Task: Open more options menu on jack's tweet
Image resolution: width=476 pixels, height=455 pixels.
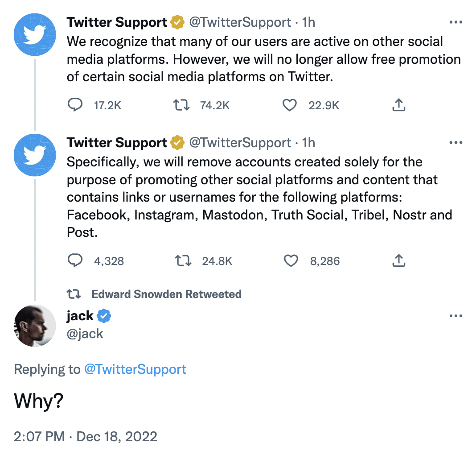Action: click(x=455, y=316)
